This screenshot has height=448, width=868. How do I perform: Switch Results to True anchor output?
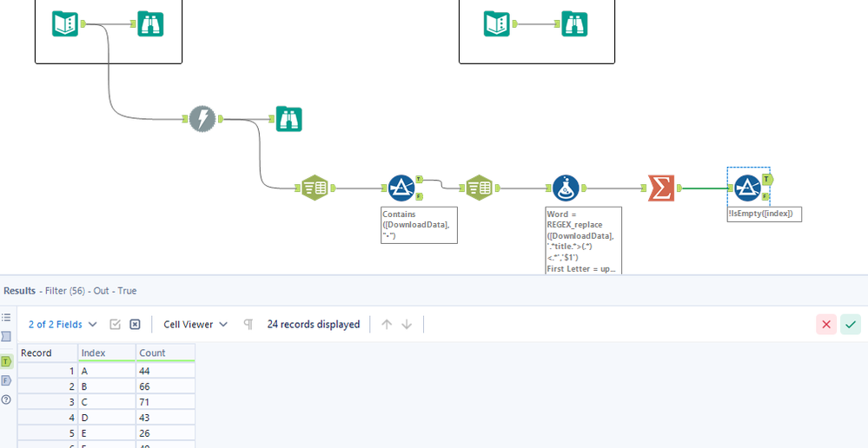tap(6, 361)
